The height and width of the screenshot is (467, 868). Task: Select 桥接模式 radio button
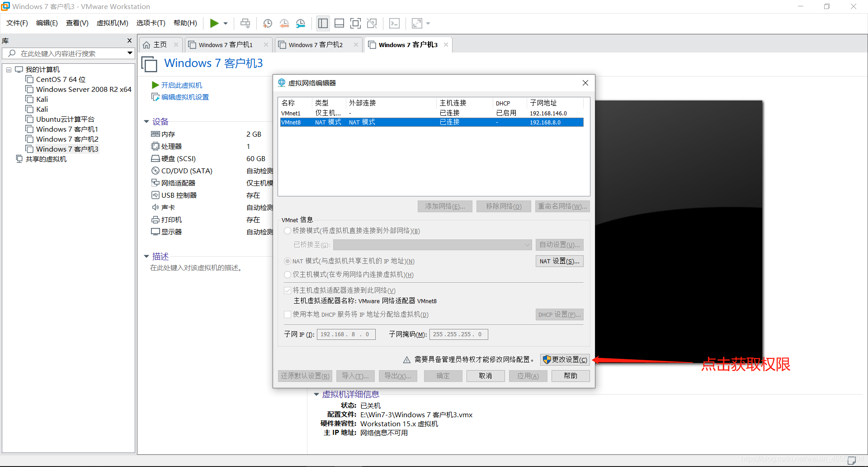pyautogui.click(x=288, y=231)
